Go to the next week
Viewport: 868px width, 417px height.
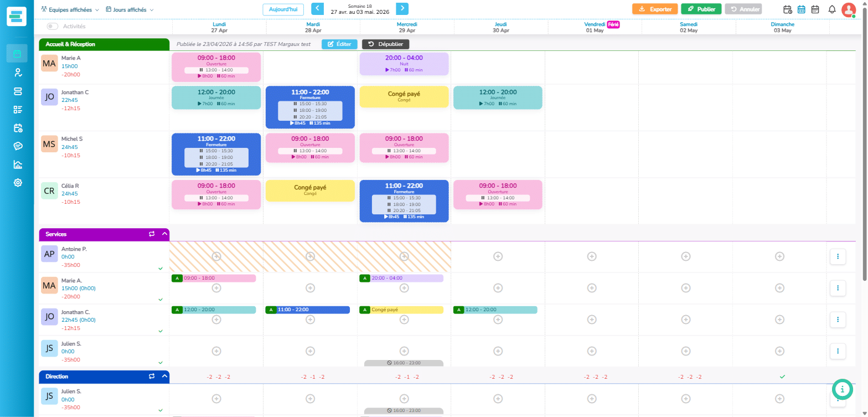402,9
